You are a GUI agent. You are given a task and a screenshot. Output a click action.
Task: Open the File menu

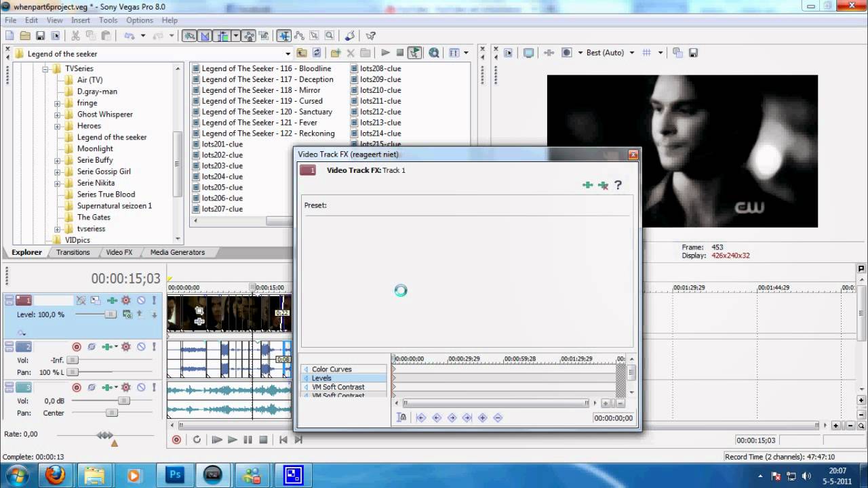pos(11,20)
